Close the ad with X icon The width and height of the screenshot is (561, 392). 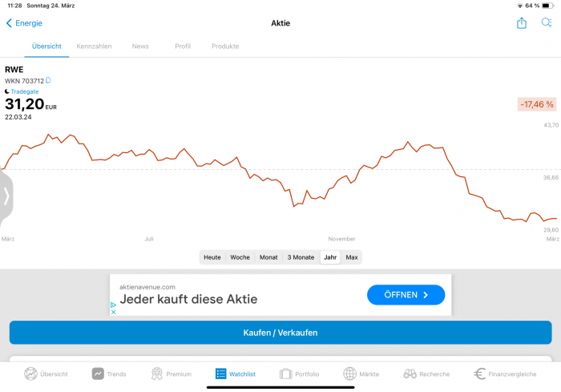point(114,312)
